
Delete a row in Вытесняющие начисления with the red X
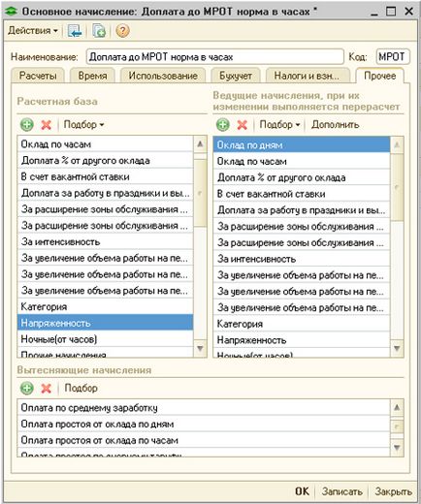coord(47,388)
